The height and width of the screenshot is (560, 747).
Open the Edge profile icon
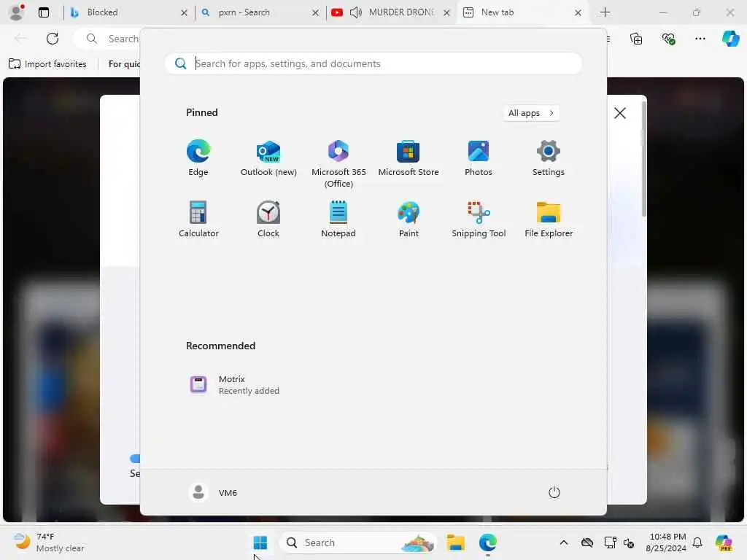click(17, 12)
